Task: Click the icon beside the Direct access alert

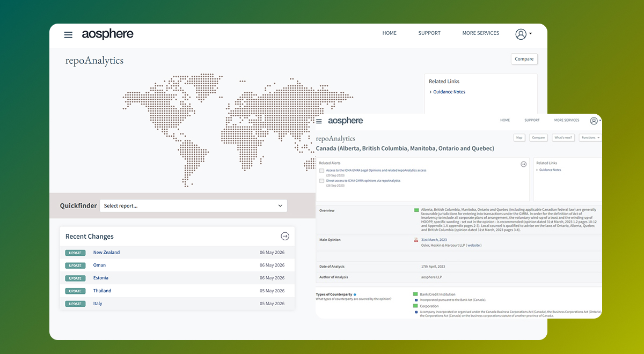Action: (x=321, y=181)
